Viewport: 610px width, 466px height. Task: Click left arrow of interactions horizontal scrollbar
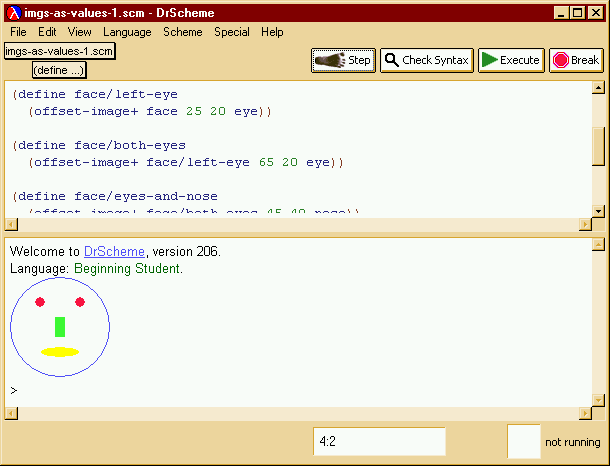(11, 413)
